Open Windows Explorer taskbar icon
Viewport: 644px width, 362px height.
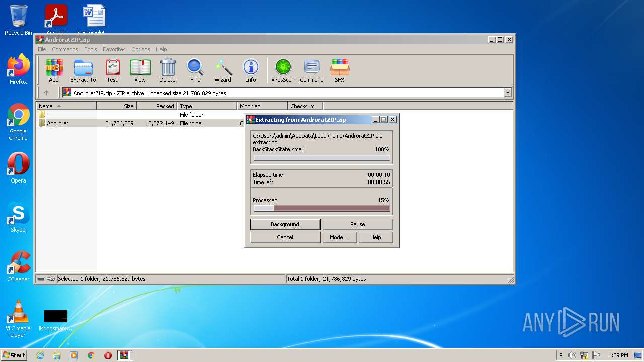point(57,355)
